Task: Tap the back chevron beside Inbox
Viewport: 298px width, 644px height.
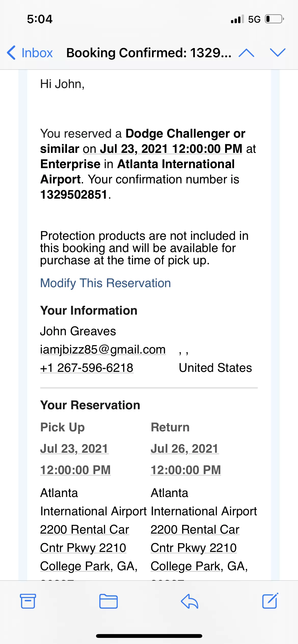Action: 11,53
